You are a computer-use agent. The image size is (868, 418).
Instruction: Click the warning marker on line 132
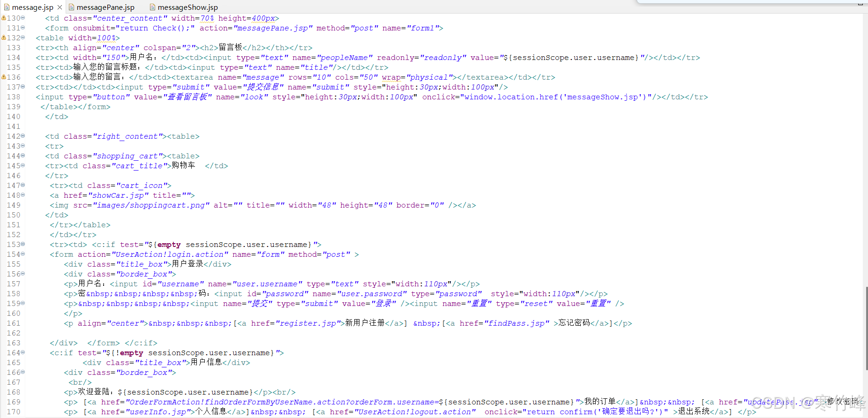4,38
